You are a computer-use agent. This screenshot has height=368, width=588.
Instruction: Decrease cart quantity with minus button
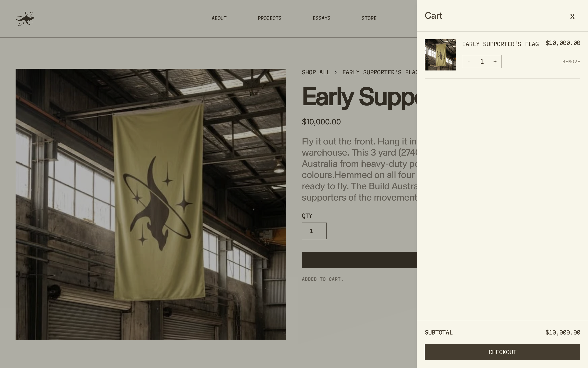pos(468,62)
